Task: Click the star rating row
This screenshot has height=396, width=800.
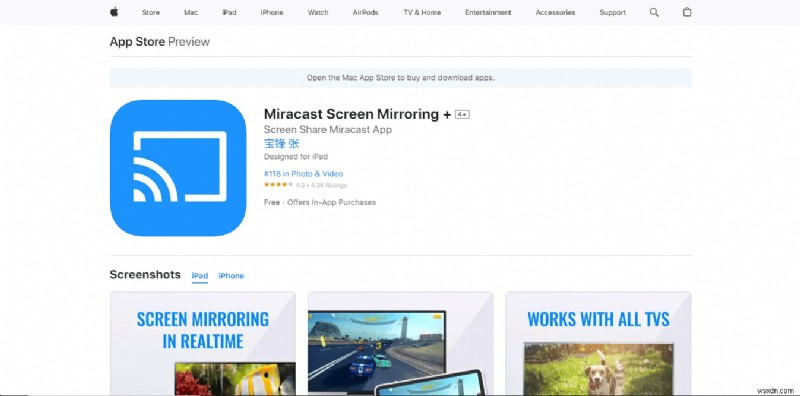Action: [278, 185]
